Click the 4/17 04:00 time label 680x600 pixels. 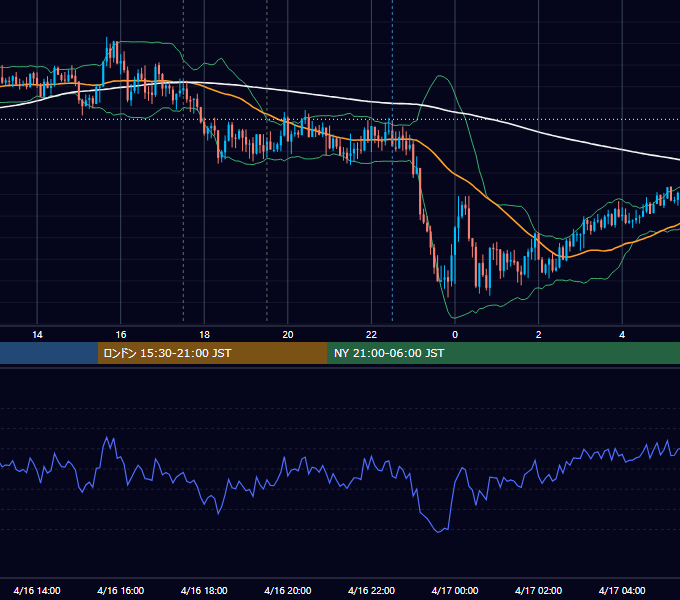622,590
